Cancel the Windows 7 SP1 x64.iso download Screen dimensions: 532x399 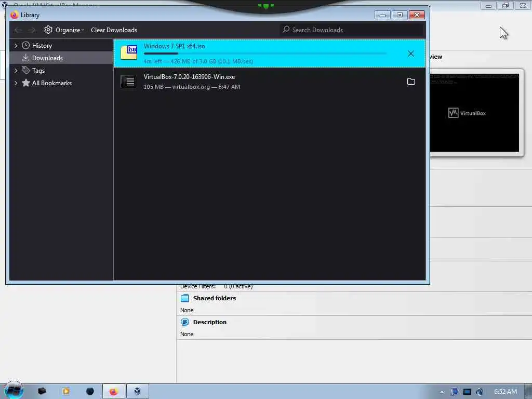pos(410,54)
